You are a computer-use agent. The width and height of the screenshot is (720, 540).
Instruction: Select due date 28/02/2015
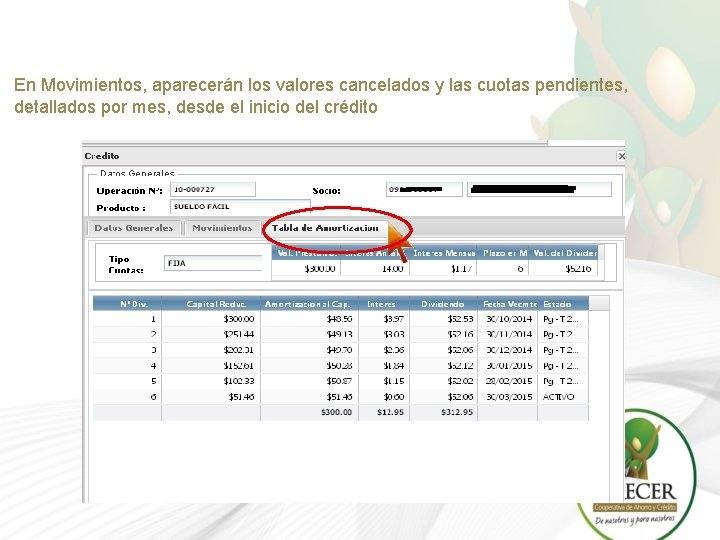508,381
